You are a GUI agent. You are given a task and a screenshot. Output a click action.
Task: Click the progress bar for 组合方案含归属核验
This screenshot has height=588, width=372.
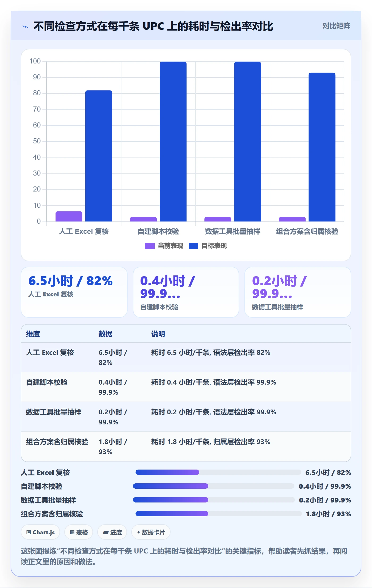pyautogui.click(x=219, y=514)
